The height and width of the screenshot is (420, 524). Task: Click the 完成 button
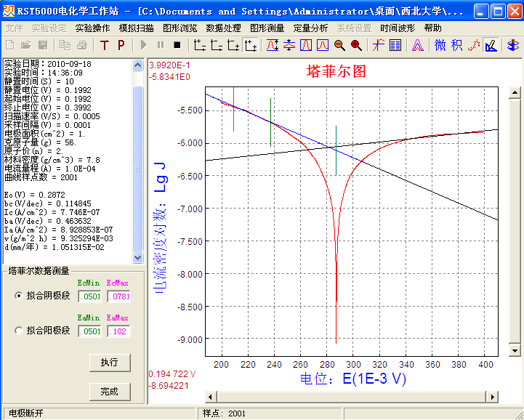[109, 391]
